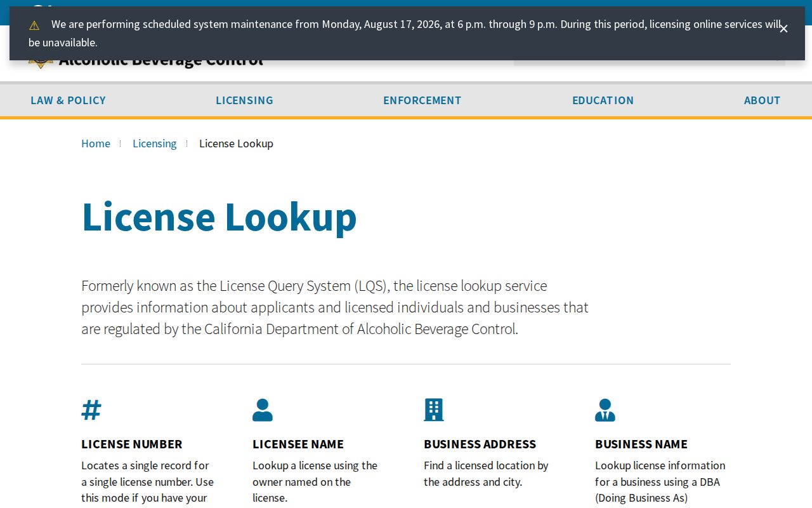Dismiss the maintenance notice banner

coord(783,29)
